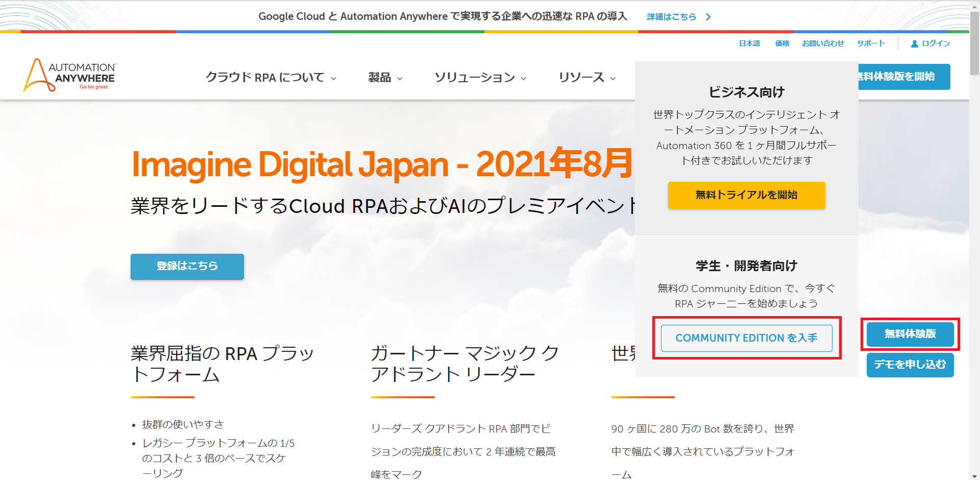Click the 無料トライアルを開始 yellow button
Screen dimensions: 980x480
pos(747,195)
